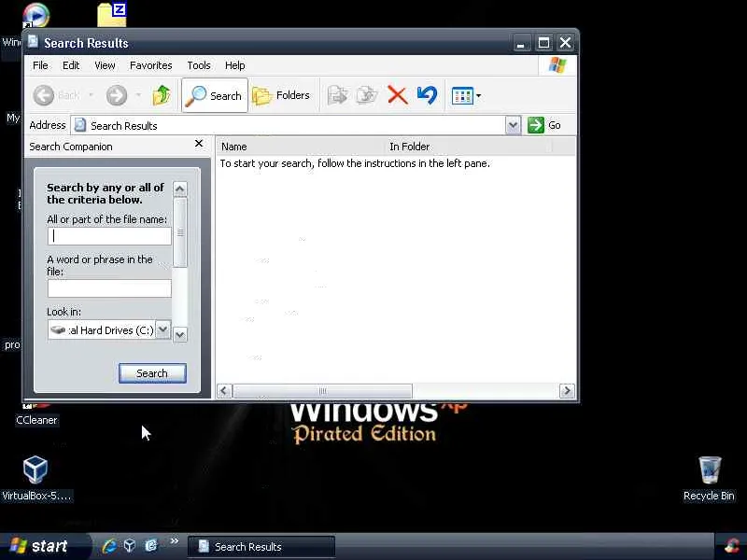Select the VirtualBox-5 desktop icon
The height and width of the screenshot is (560, 747).
[36, 478]
